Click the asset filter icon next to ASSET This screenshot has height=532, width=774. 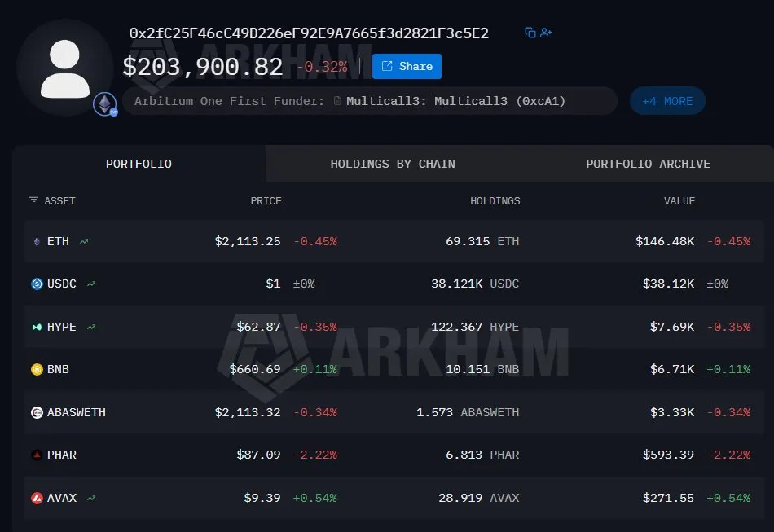pyautogui.click(x=33, y=200)
